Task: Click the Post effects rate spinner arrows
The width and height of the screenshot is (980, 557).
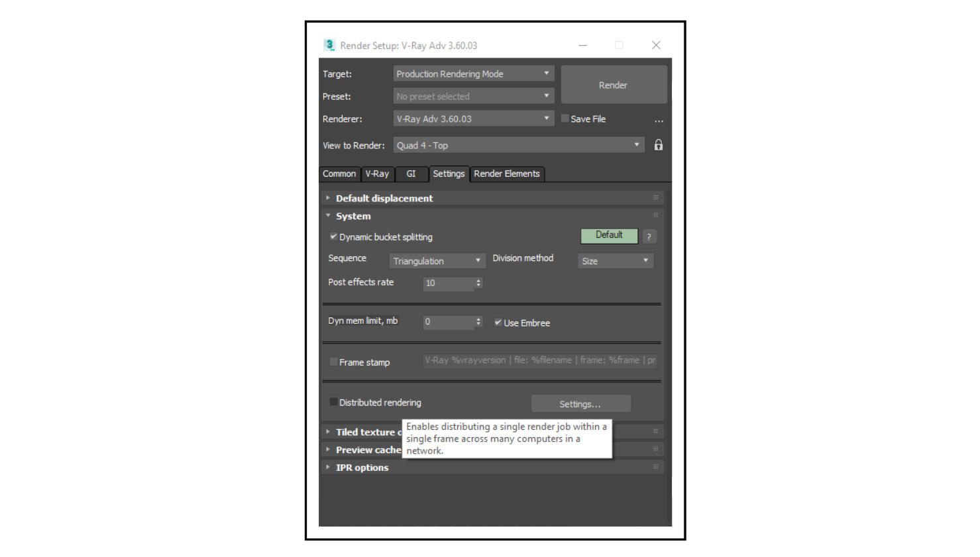Action: (x=478, y=283)
